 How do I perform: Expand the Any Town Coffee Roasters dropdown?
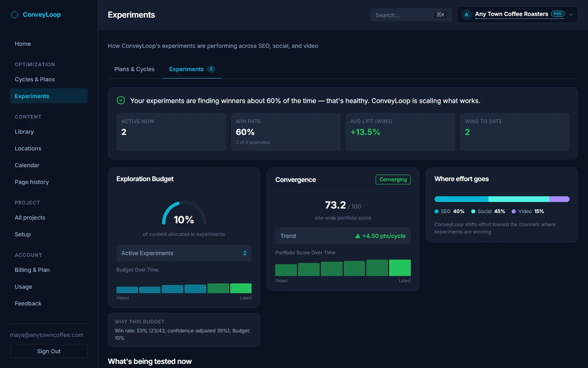pyautogui.click(x=517, y=15)
